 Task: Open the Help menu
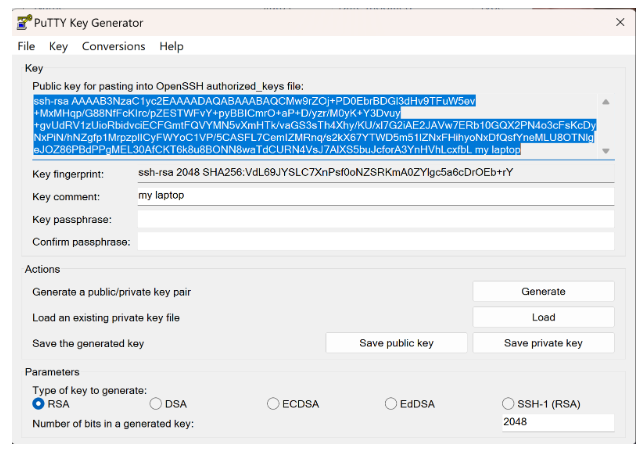171,46
